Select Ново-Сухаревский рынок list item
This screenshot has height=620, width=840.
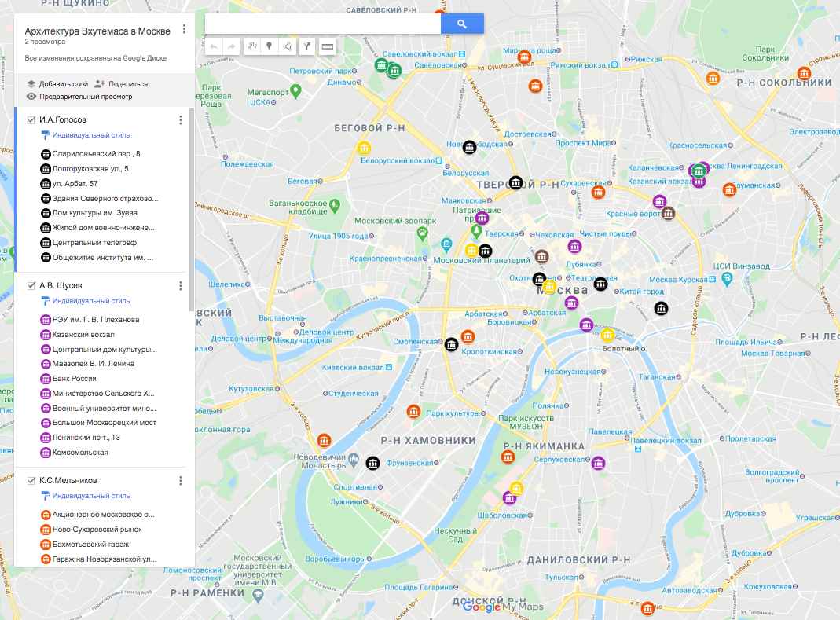(97, 530)
